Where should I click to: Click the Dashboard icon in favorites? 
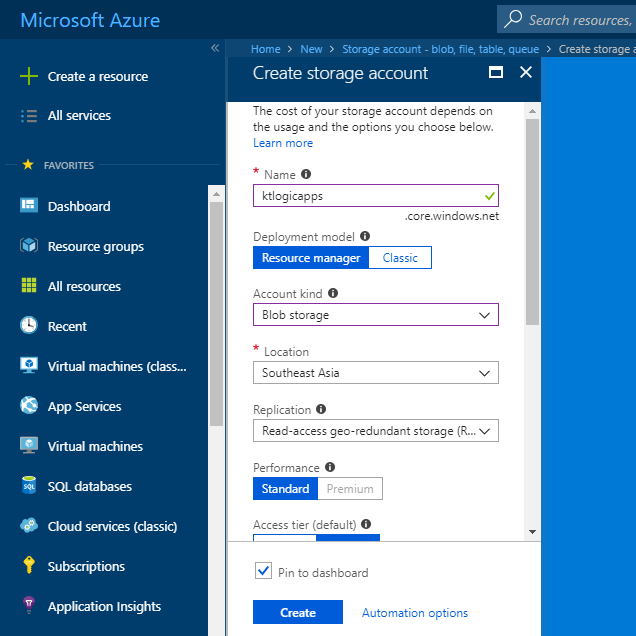coord(29,205)
